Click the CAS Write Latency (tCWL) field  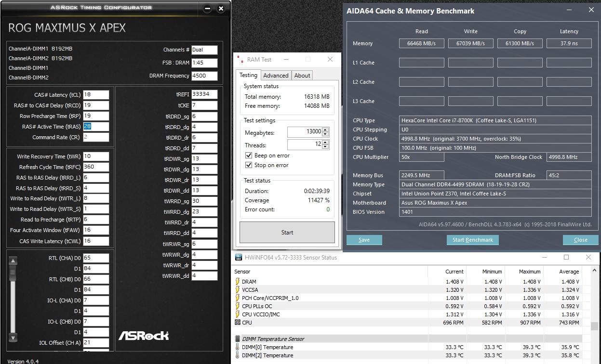96,241
